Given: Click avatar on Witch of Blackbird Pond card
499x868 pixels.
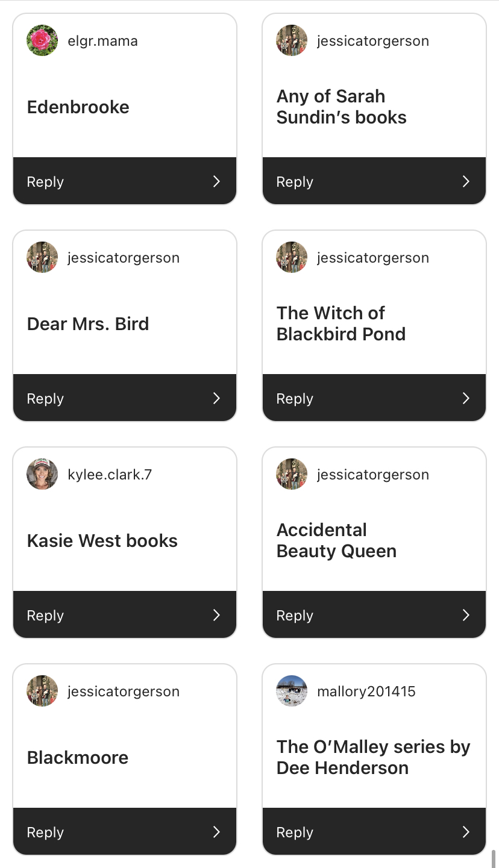Looking at the screenshot, I should click(292, 257).
